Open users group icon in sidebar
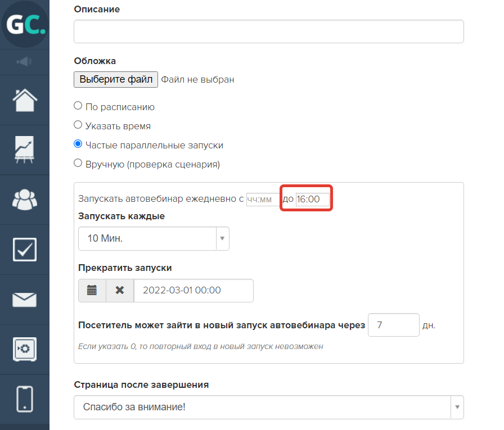Screen dimensions: 504x430 click(25, 200)
